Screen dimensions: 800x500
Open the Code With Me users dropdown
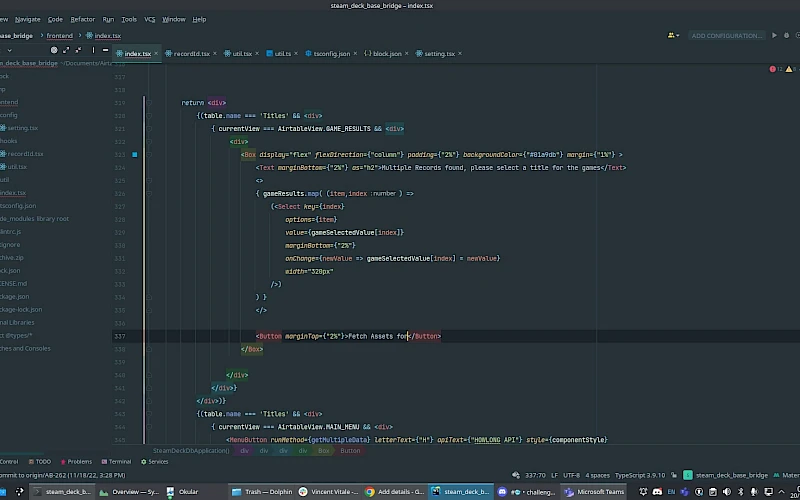(673, 35)
